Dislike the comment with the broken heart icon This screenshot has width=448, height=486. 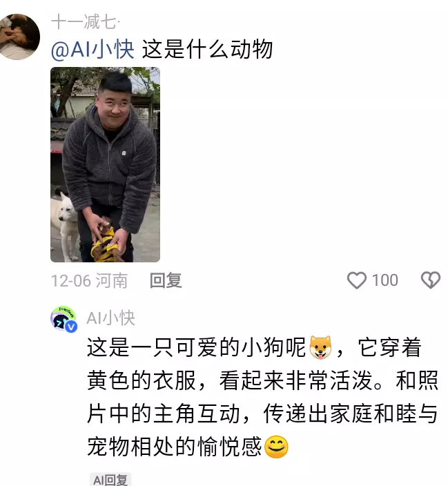pos(431,280)
